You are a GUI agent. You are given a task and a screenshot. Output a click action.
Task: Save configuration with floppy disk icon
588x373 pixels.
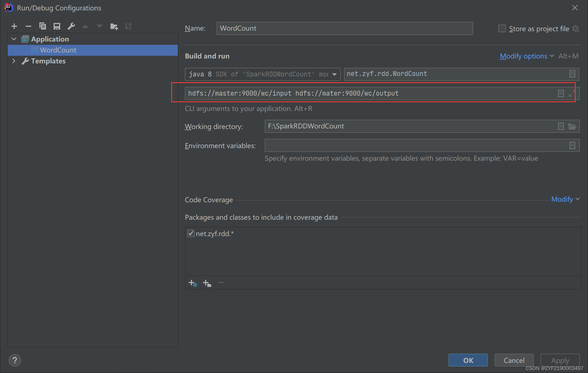click(x=57, y=26)
